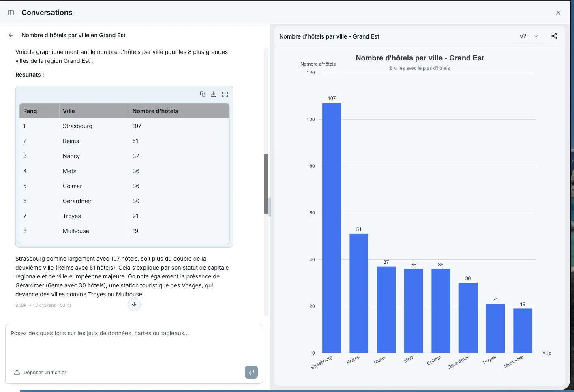Toggle the sidebar panel icon

click(11, 13)
